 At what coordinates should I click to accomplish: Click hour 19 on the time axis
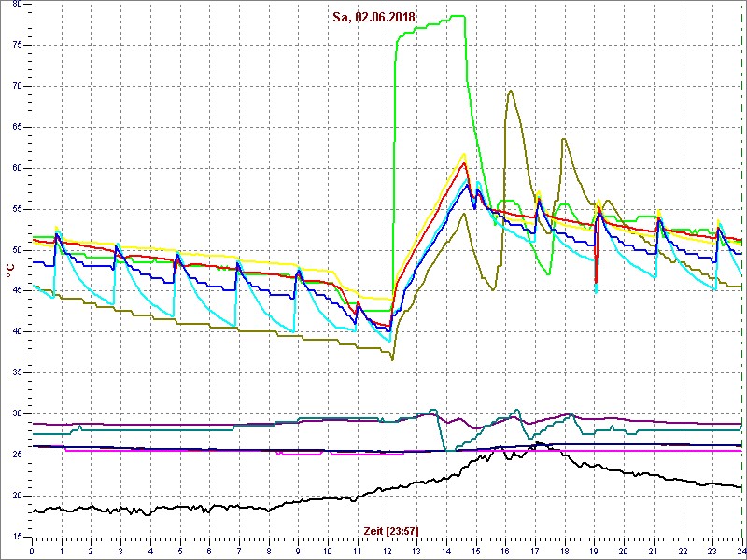(x=594, y=551)
